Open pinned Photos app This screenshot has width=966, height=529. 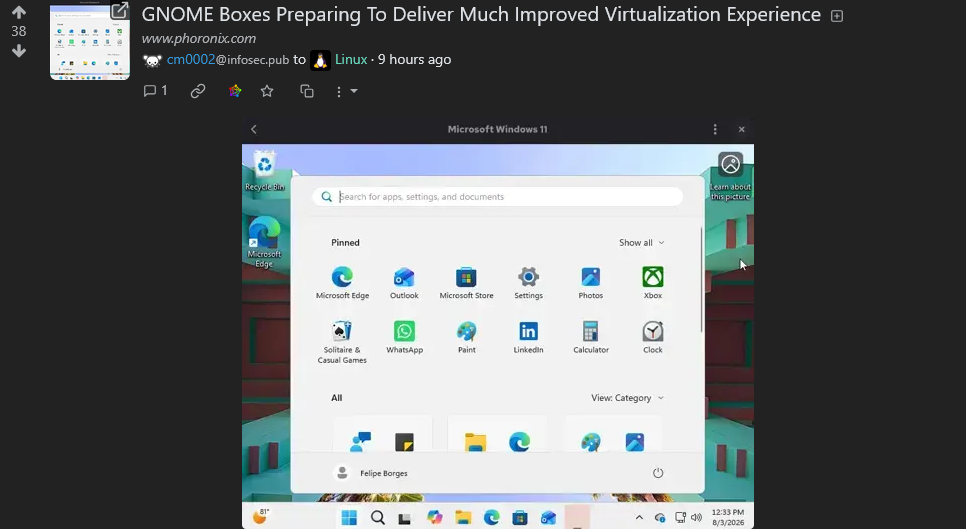[x=590, y=283]
